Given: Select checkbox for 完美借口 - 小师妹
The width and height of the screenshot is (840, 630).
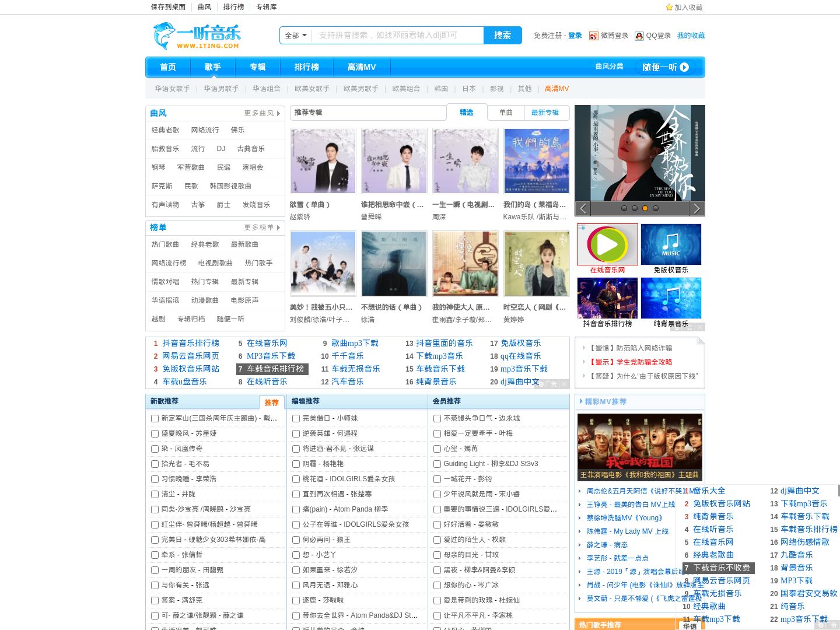Looking at the screenshot, I should pyautogui.click(x=296, y=418).
